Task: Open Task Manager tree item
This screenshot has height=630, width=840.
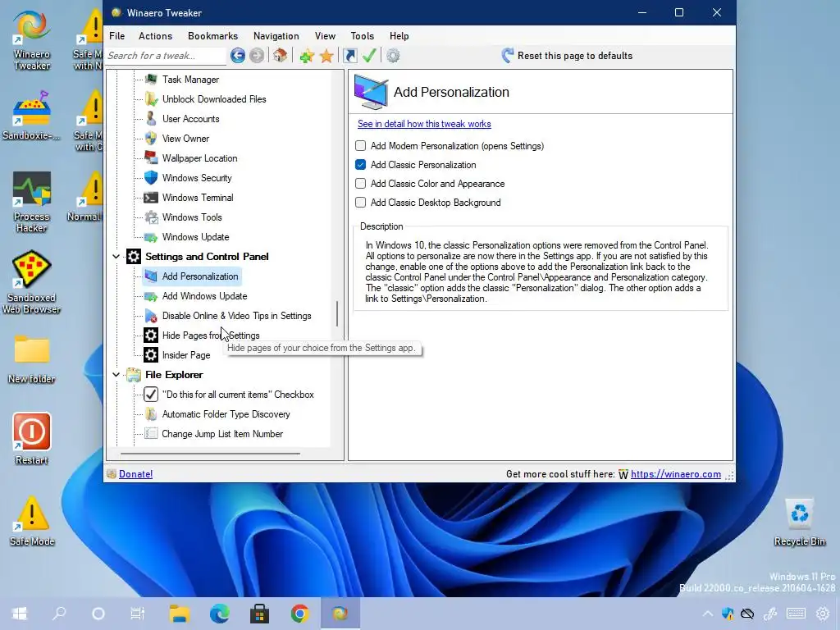Action: pos(190,80)
